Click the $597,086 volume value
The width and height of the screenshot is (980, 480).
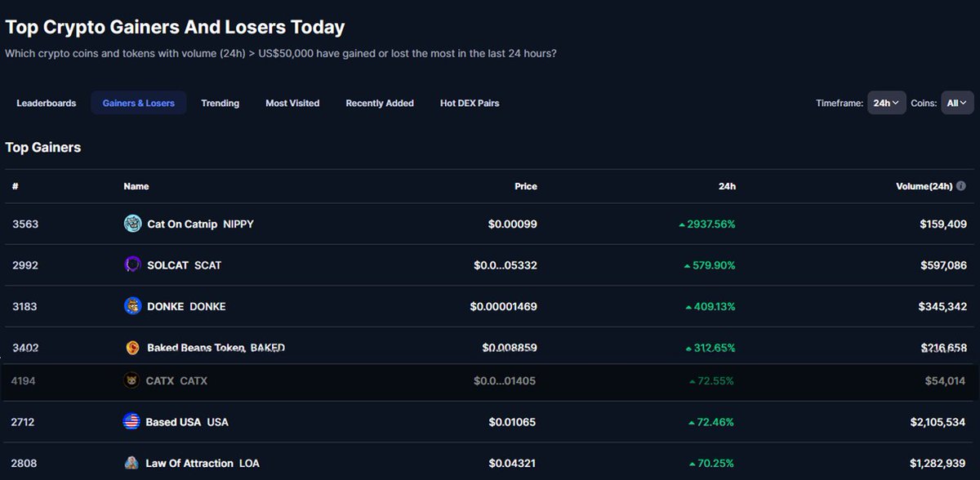click(943, 265)
